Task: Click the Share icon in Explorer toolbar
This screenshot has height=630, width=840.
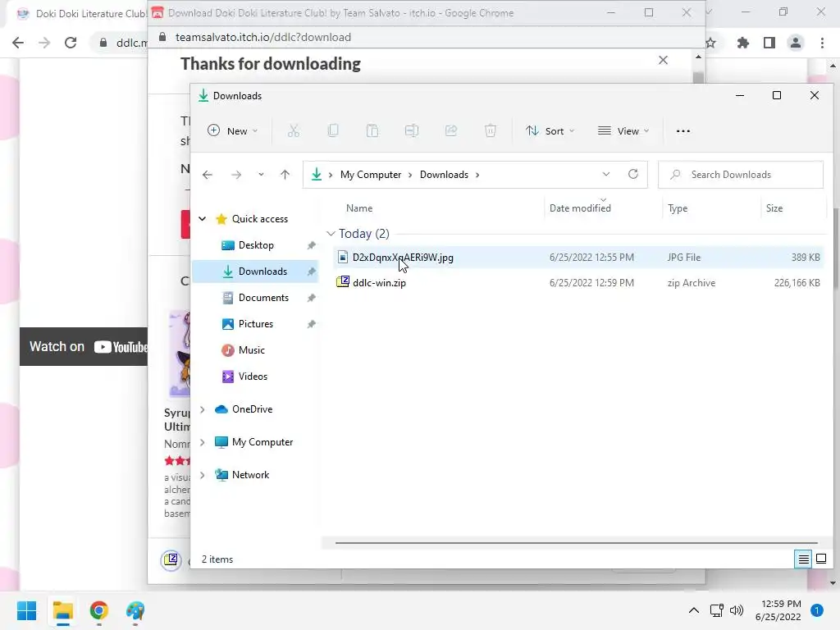Action: tap(451, 130)
